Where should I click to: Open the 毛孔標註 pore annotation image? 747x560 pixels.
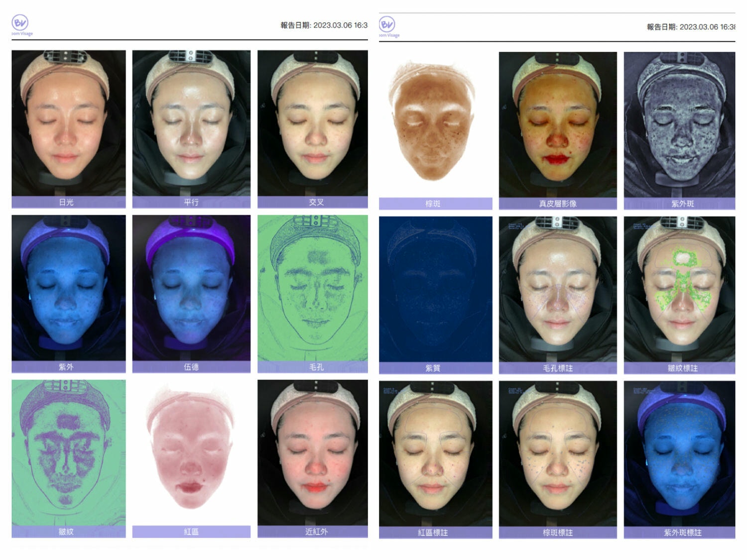pyautogui.click(x=558, y=289)
